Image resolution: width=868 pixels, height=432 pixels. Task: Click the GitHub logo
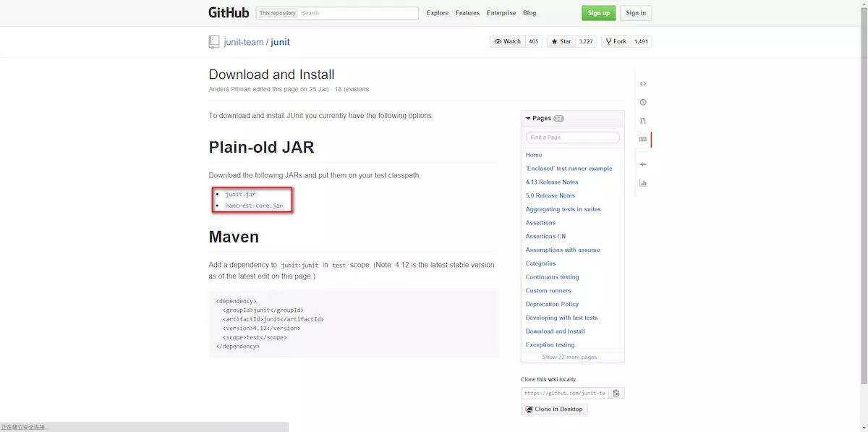click(x=229, y=12)
